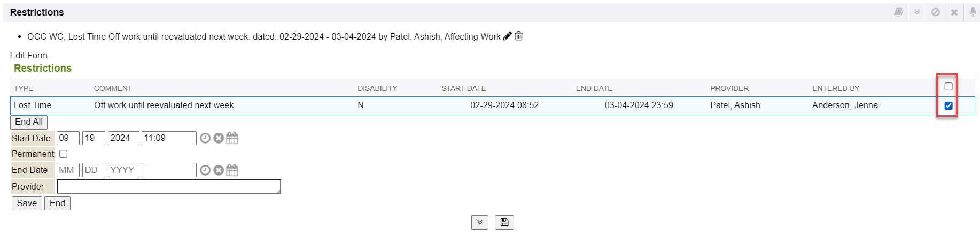Uncheck the Lost Time row checkbox
The height and width of the screenshot is (234, 980).
[x=948, y=106]
